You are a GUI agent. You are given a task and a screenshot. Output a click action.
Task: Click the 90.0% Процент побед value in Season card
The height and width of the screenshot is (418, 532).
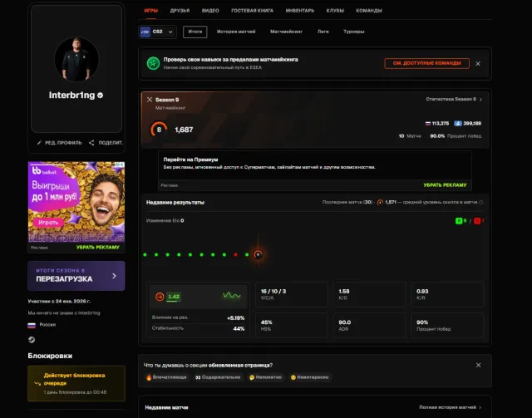437,136
